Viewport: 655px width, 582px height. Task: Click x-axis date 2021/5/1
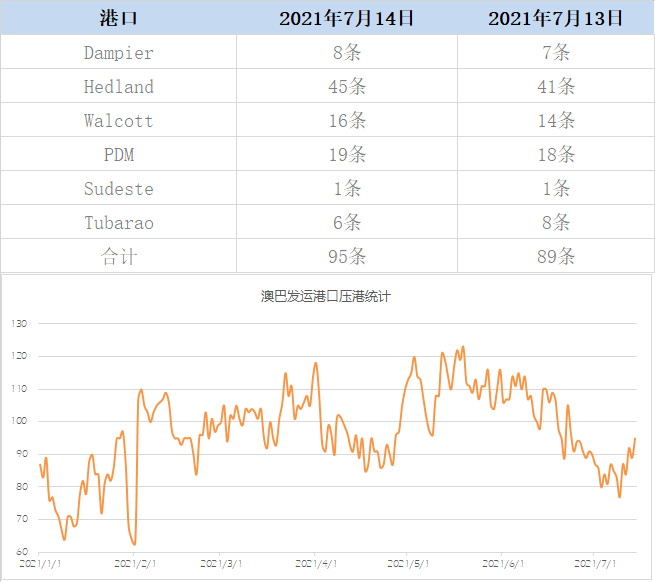click(x=408, y=564)
